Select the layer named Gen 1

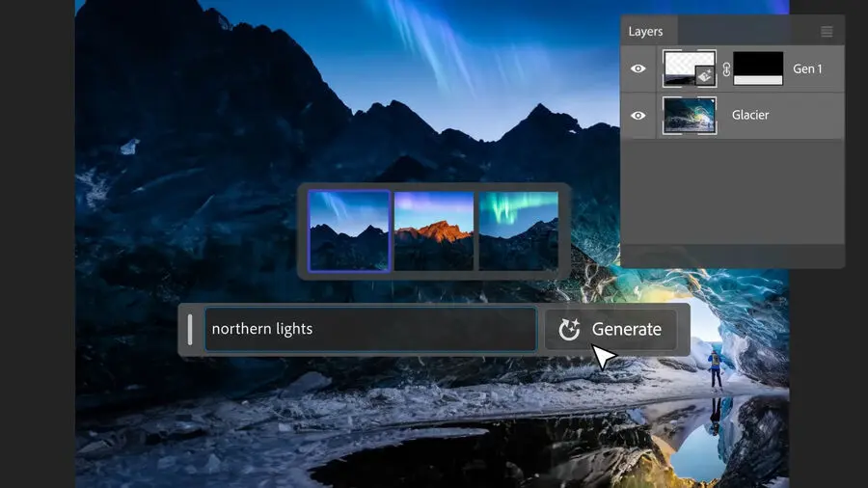point(807,69)
